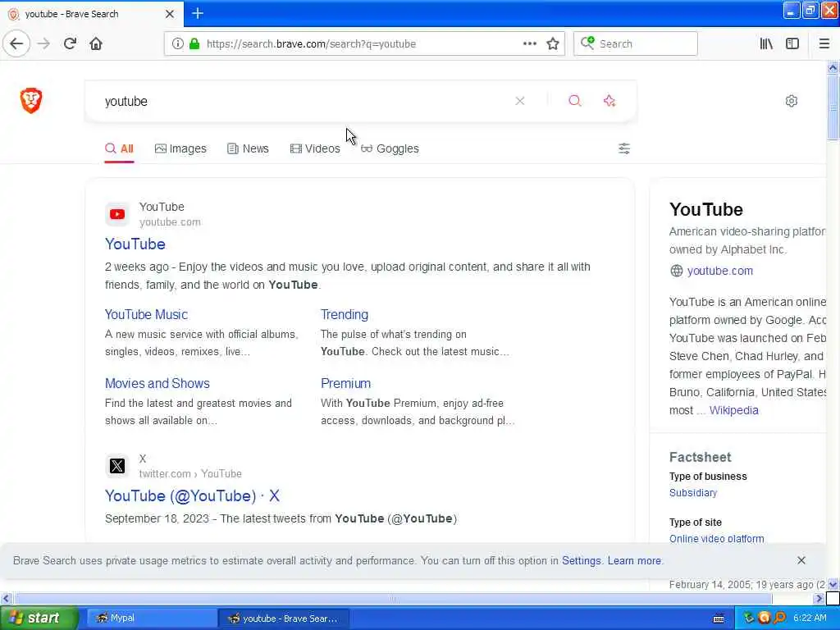Open the Wikedia link in panel
The height and width of the screenshot is (630, 840).
coord(734,410)
